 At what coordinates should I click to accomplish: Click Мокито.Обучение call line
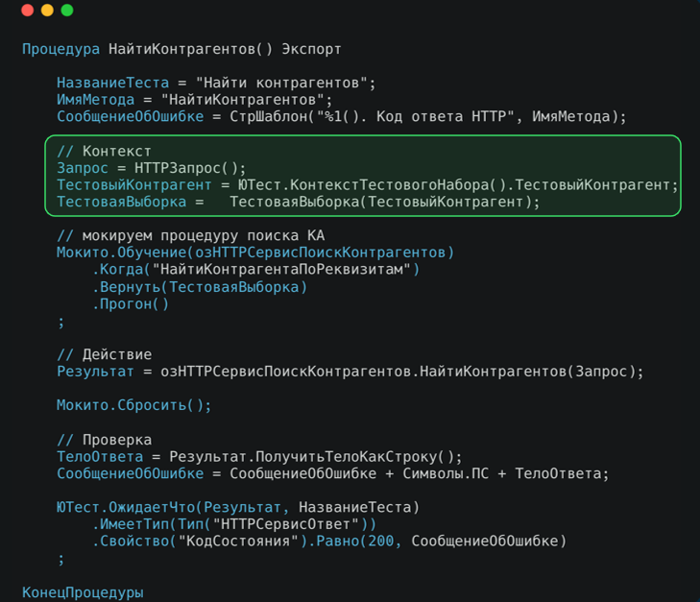tap(255, 253)
